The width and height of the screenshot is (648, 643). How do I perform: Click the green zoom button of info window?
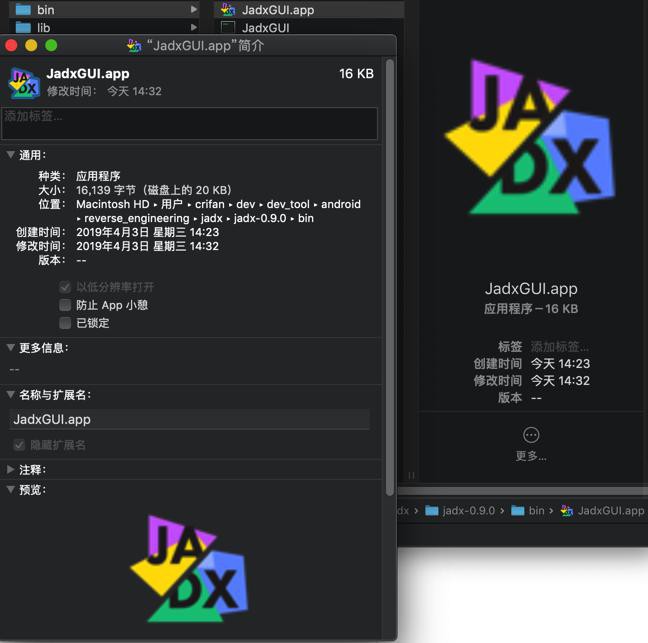coord(51,45)
